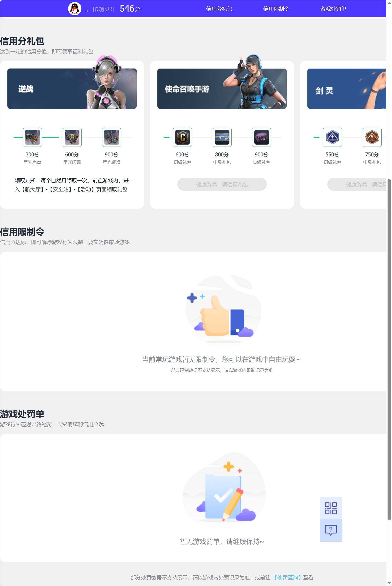Click the QQ penguin avatar icon
This screenshot has width=392, height=586.
point(75,9)
